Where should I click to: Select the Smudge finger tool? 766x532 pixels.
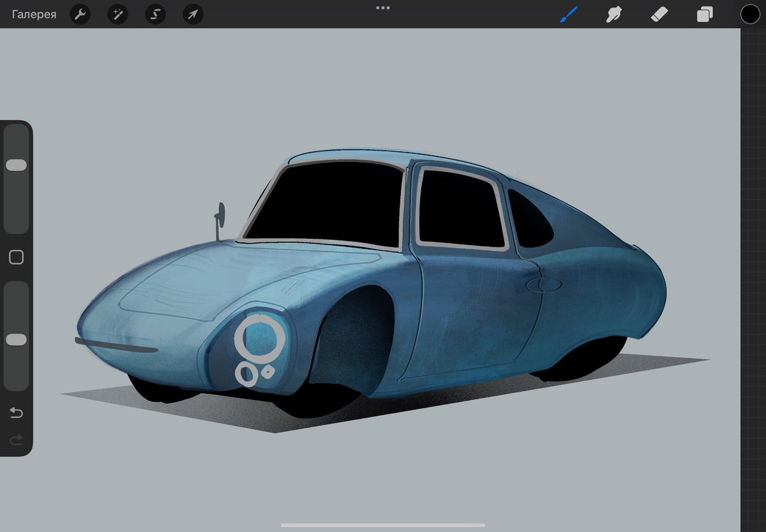[614, 14]
